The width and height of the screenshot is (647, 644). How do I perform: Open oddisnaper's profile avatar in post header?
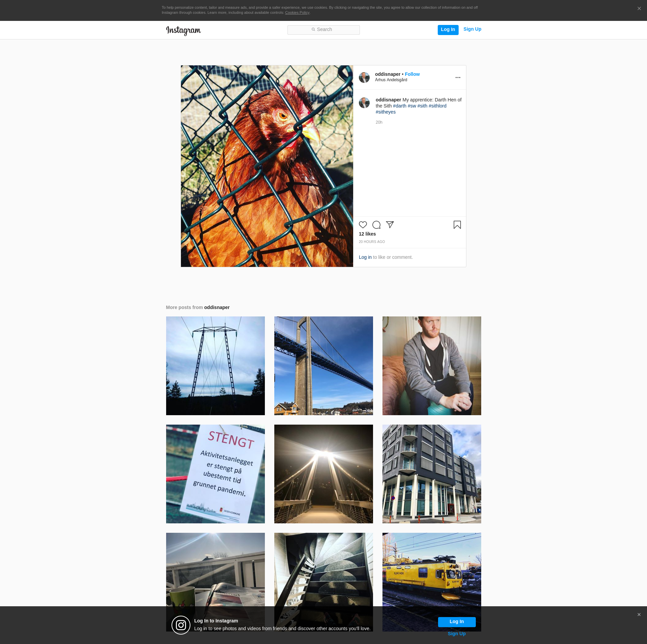(x=364, y=78)
